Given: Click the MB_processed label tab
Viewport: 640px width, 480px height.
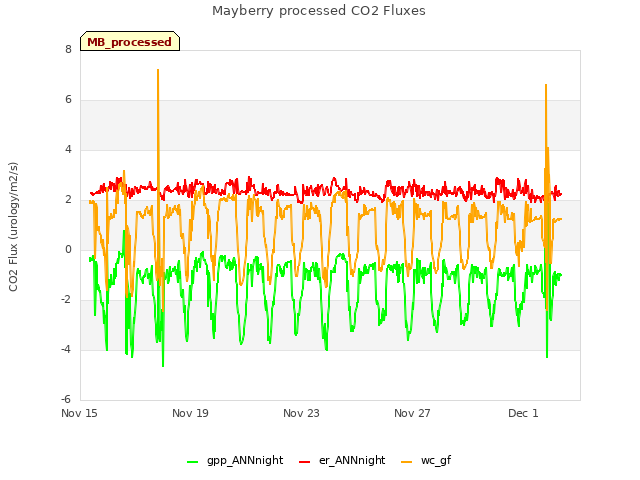Looking at the screenshot, I should 130,41.
